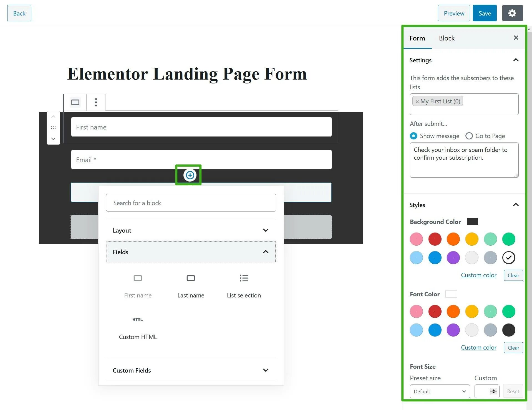Click the scrollbar up arrow at right edge
532x410 pixels.
tap(530, 29)
